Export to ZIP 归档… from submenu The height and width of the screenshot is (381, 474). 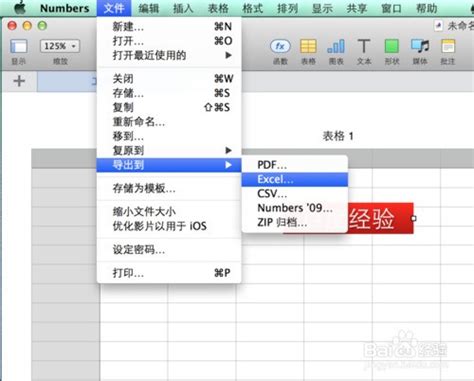(x=295, y=222)
